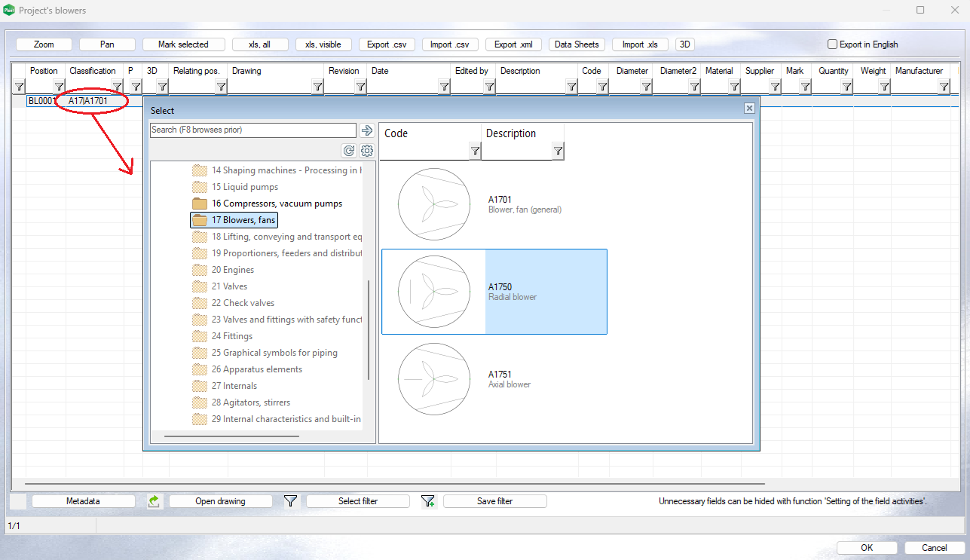The height and width of the screenshot is (560, 970).
Task: Close the Select dialog
Action: click(749, 109)
